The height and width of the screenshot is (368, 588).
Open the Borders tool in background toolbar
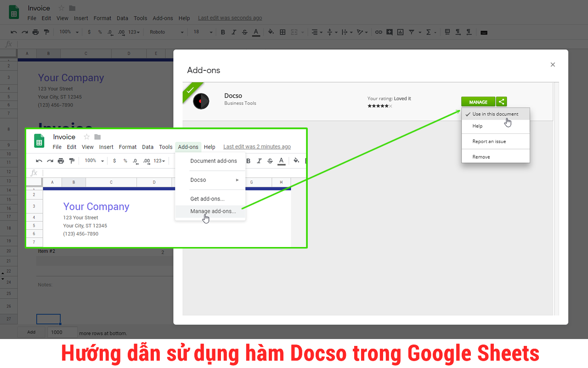click(x=283, y=32)
